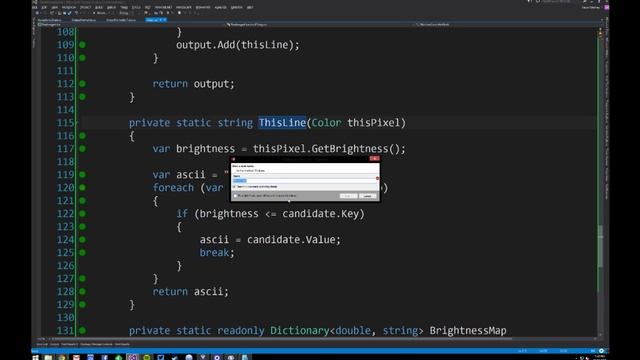Viewport: 640px width, 360px height.
Task: Click 'candidate.Key' on line 122
Action: tap(320, 213)
